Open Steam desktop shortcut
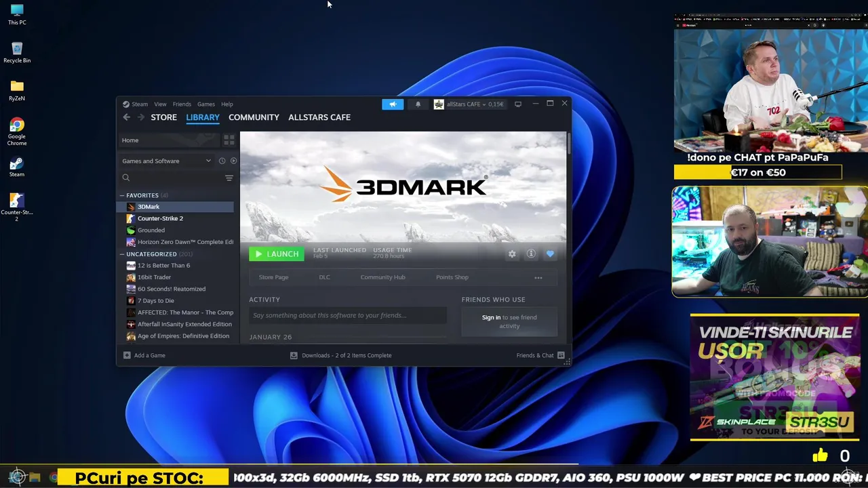Image resolution: width=868 pixels, height=488 pixels. click(x=17, y=167)
